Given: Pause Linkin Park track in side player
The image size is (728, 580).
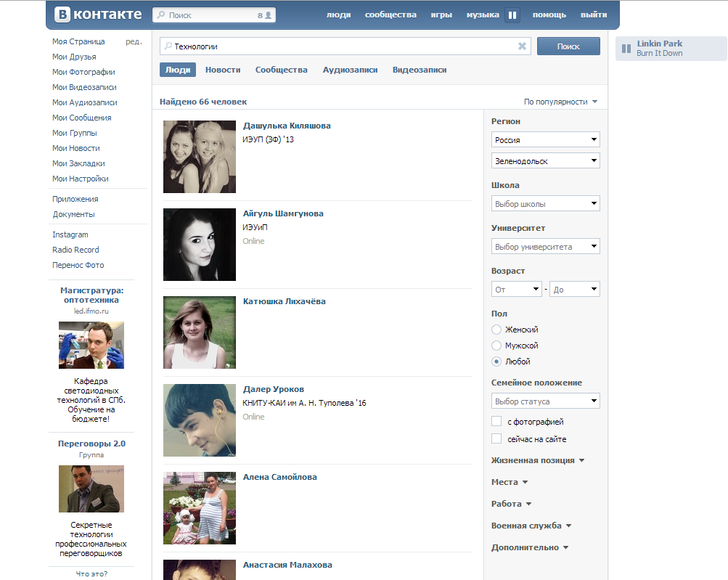Looking at the screenshot, I should pos(626,49).
